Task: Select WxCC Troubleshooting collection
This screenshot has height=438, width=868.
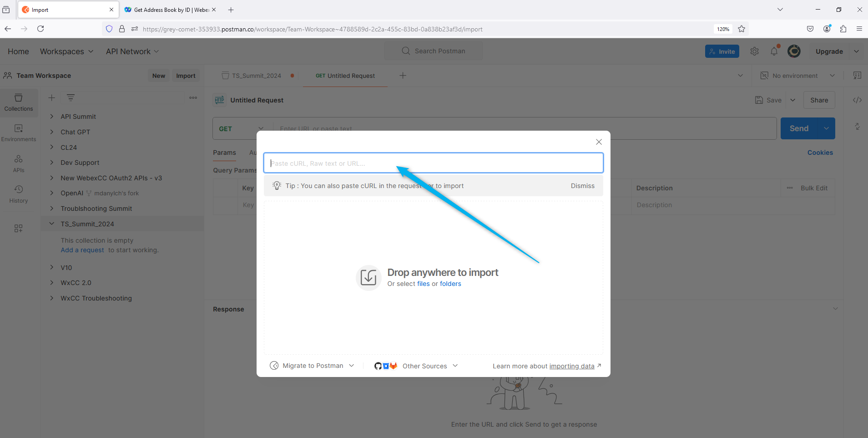Action: 96,298
